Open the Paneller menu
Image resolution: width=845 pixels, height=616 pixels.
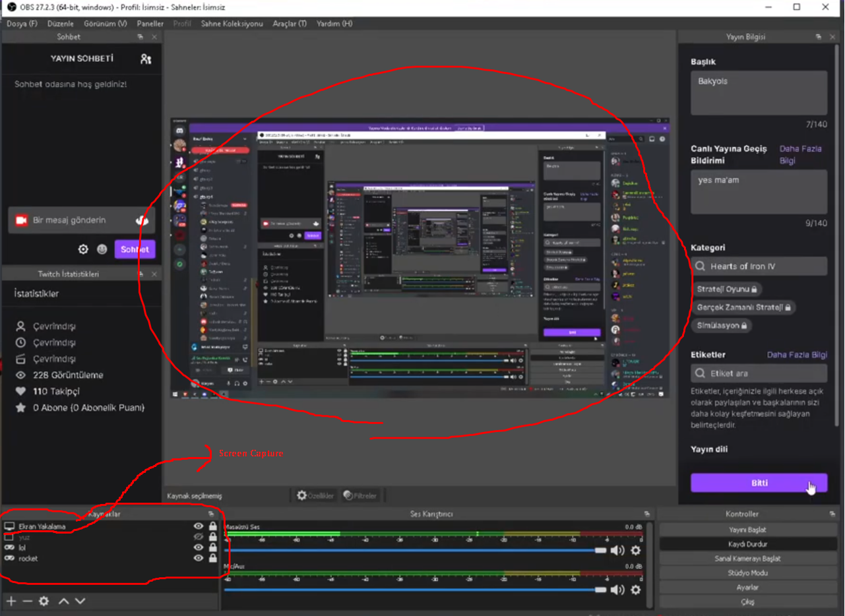point(150,24)
